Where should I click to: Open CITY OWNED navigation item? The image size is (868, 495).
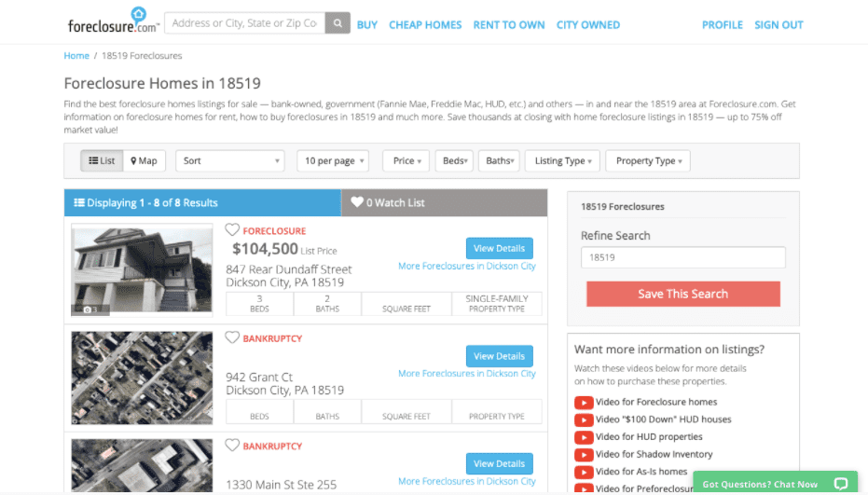coord(588,25)
